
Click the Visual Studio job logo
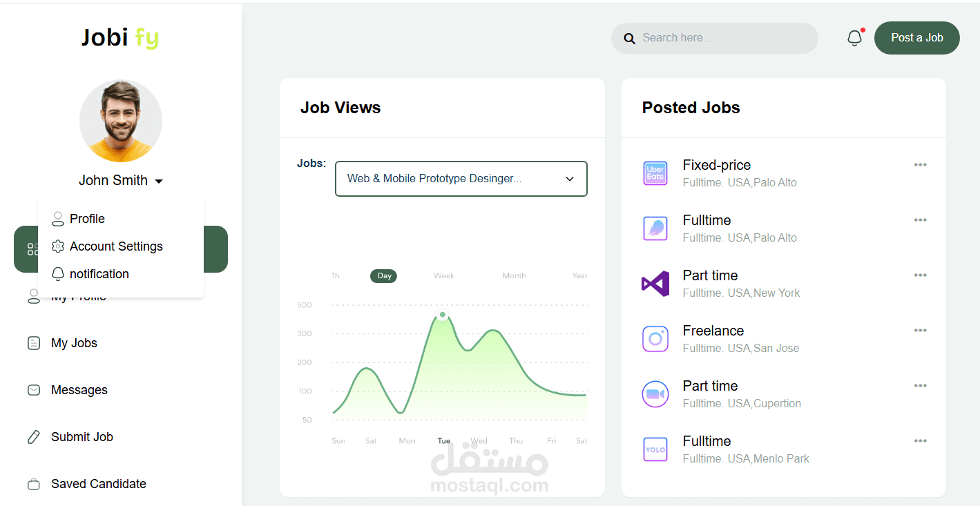click(x=655, y=284)
